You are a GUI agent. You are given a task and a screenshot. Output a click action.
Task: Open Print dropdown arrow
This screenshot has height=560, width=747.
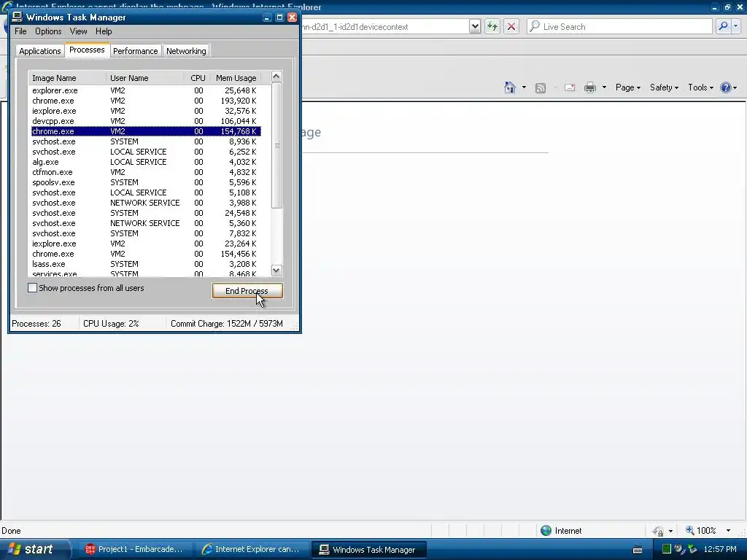click(604, 87)
